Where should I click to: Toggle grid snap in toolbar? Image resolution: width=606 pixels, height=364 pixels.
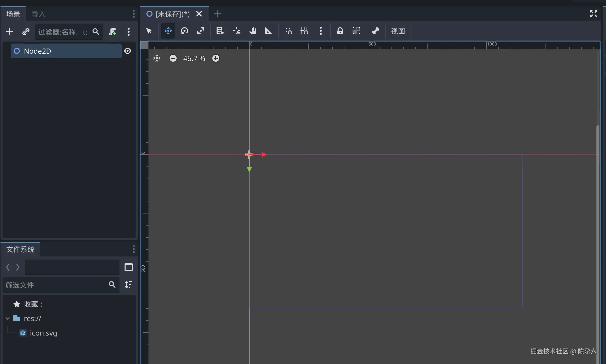click(x=304, y=31)
